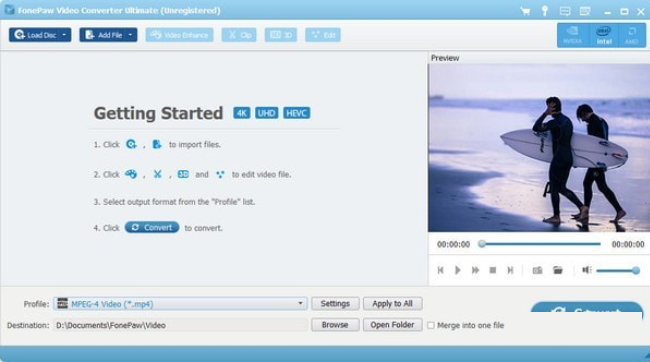This screenshot has width=650, height=362.
Task: Toggle Intel hardware acceleration
Action: click(x=604, y=35)
